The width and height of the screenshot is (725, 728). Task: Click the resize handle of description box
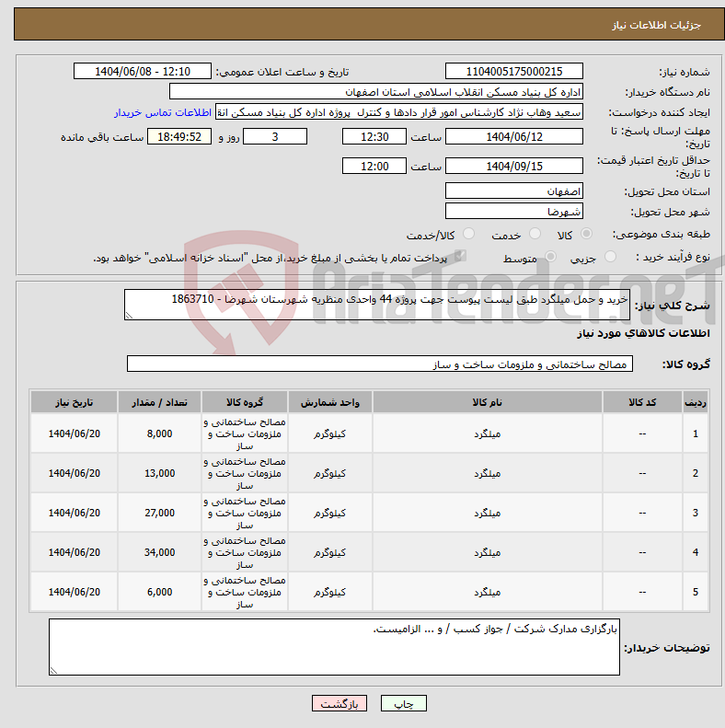[x=129, y=316]
